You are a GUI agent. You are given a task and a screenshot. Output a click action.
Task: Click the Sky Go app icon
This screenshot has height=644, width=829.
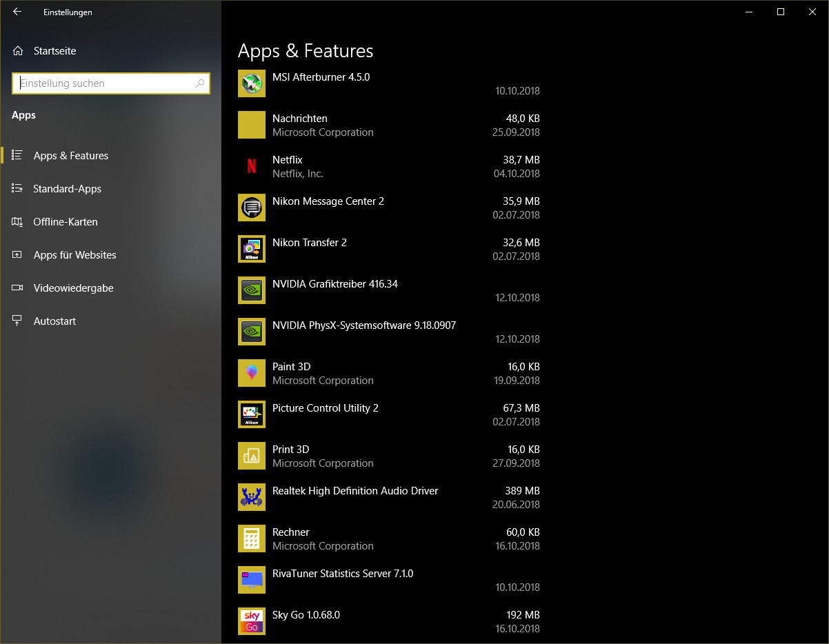252,621
